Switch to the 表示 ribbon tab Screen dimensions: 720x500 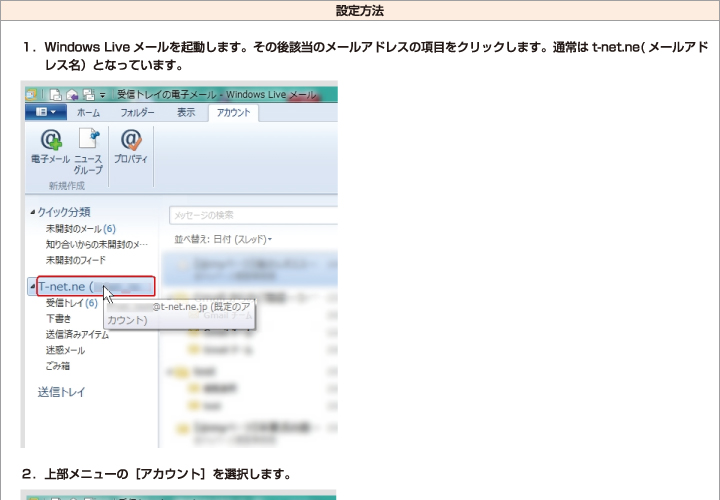click(x=186, y=112)
